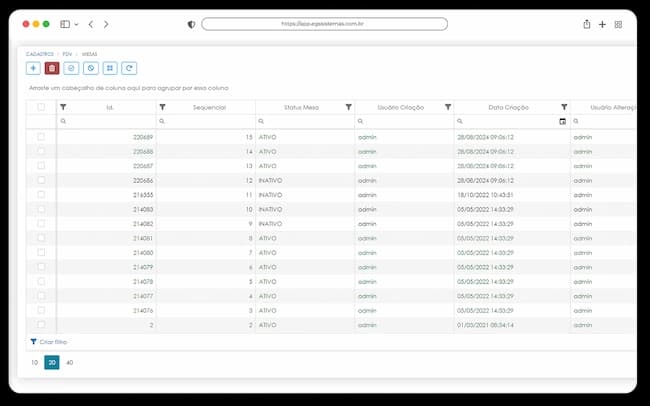Click the search magnifier under Data Criação column

click(x=460, y=121)
